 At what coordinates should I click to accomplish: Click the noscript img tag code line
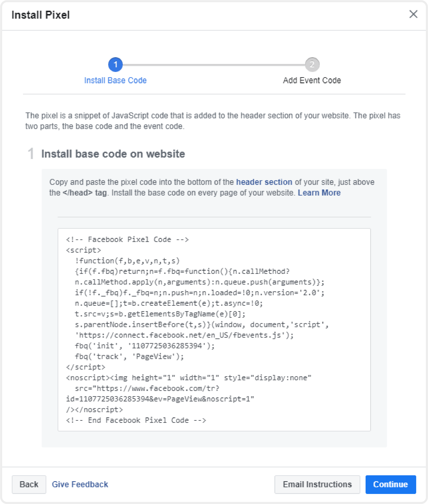point(189,378)
